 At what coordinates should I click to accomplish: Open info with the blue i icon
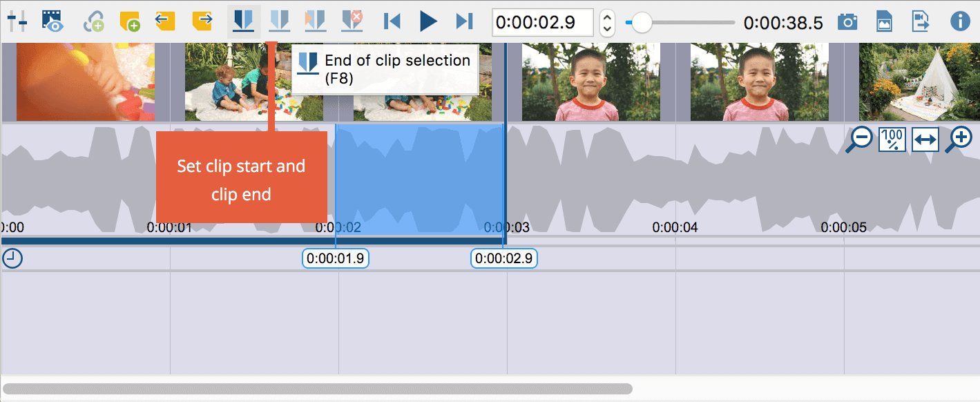(960, 21)
